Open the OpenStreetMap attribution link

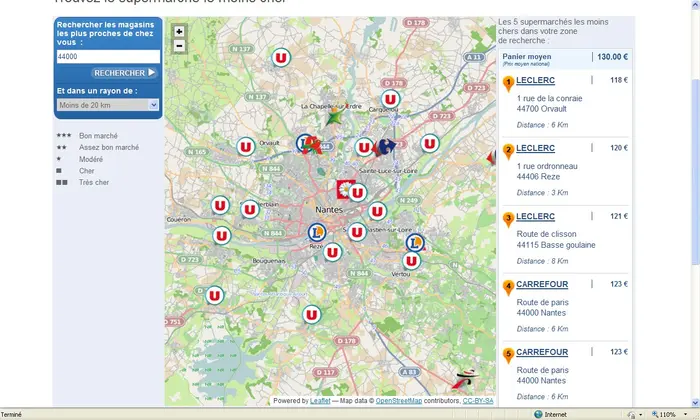coord(399,401)
